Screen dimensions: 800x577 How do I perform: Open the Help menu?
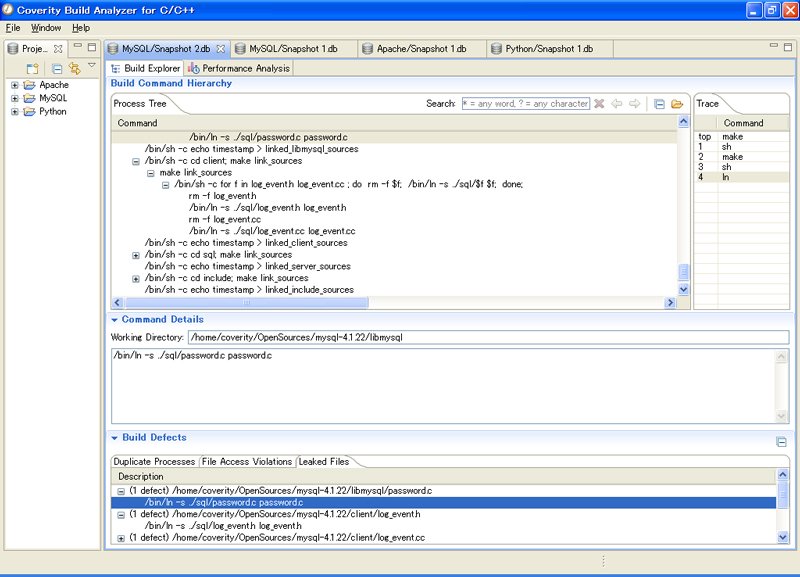pyautogui.click(x=81, y=28)
